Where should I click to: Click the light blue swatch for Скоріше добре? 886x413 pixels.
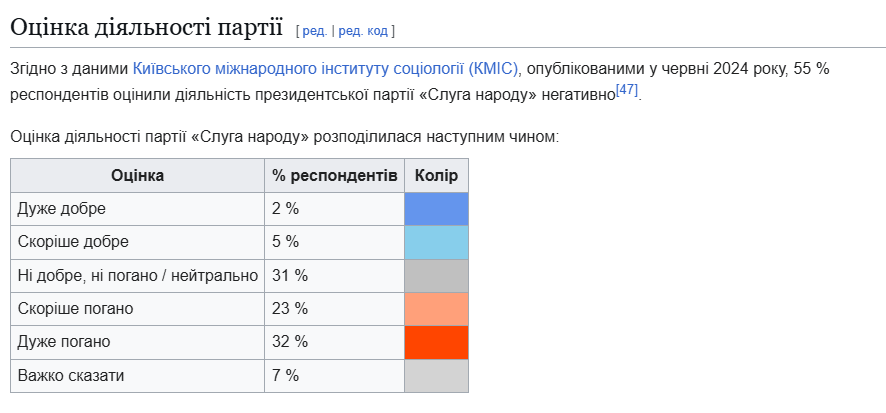click(436, 242)
